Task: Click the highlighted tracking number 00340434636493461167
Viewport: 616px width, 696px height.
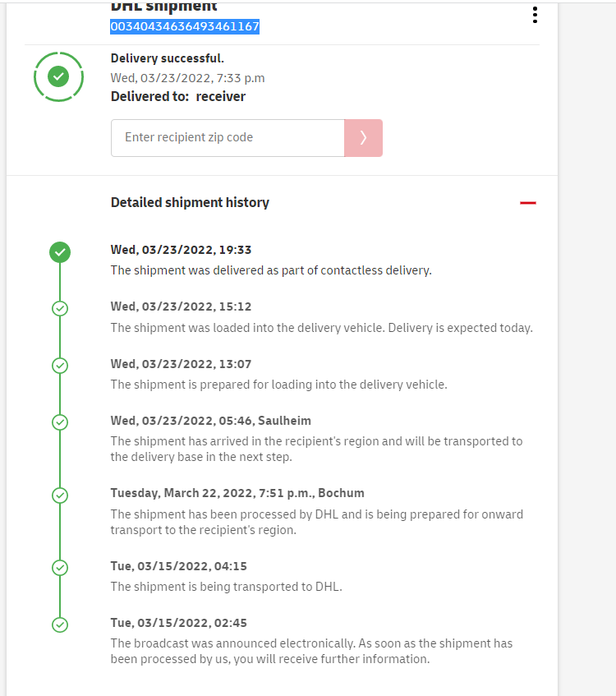Action: (x=185, y=26)
